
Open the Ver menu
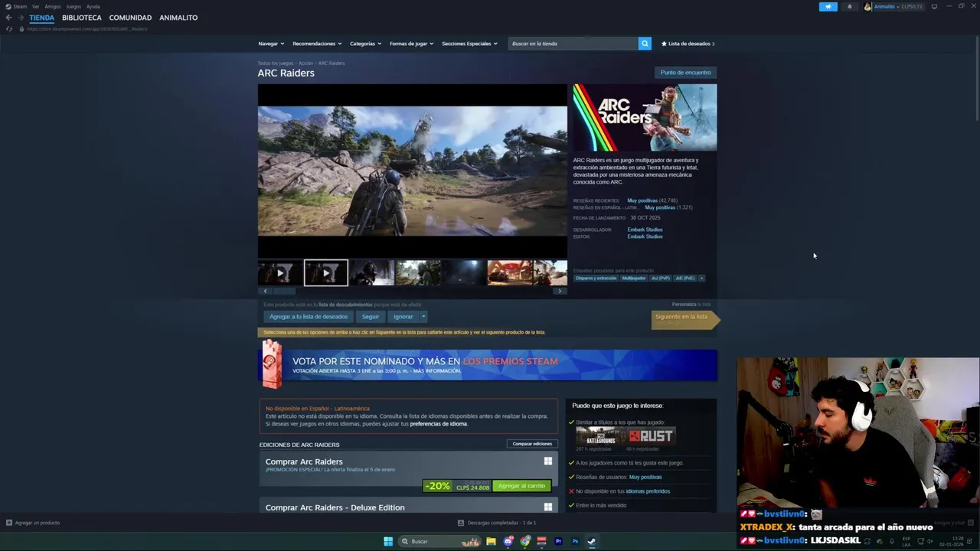(x=35, y=6)
